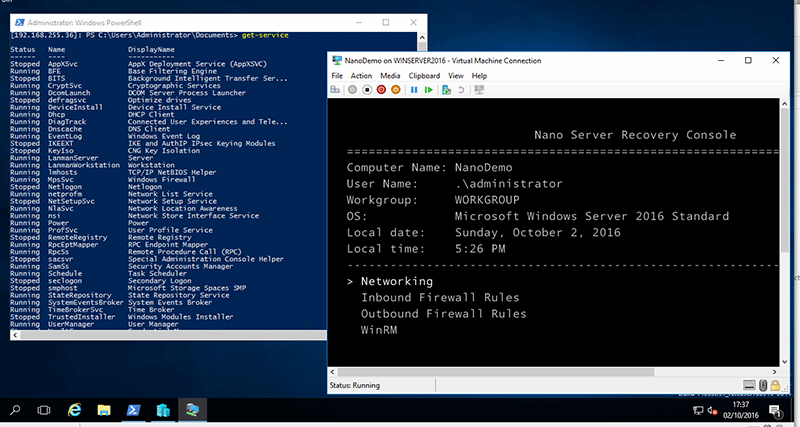
Task: Launch Internet Explorer from the taskbar
Action: point(74,410)
